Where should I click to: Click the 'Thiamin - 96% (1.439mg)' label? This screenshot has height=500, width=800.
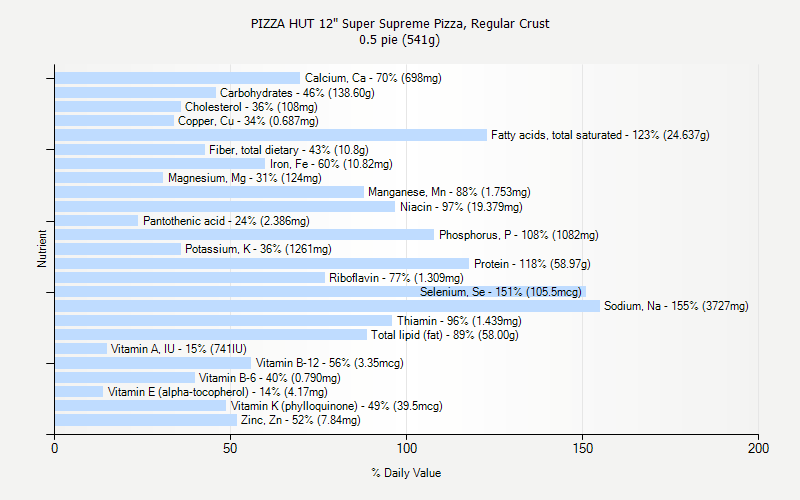pyautogui.click(x=459, y=321)
